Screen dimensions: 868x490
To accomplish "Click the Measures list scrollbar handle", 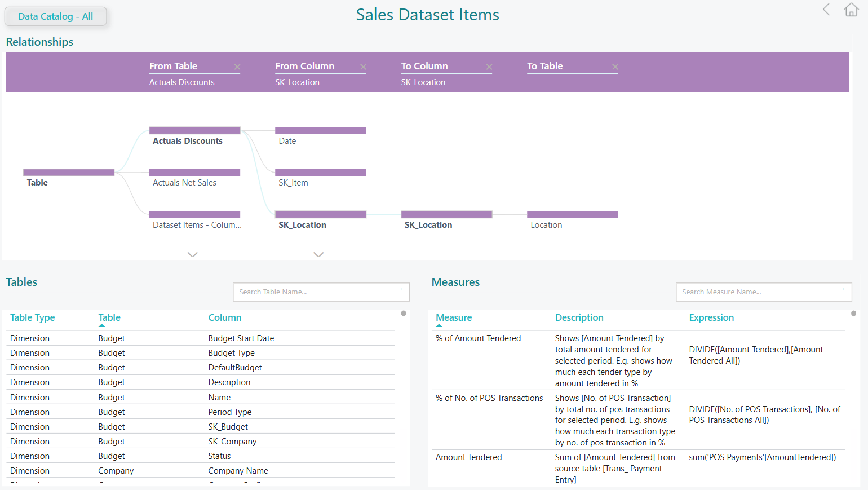I will click(x=853, y=314).
